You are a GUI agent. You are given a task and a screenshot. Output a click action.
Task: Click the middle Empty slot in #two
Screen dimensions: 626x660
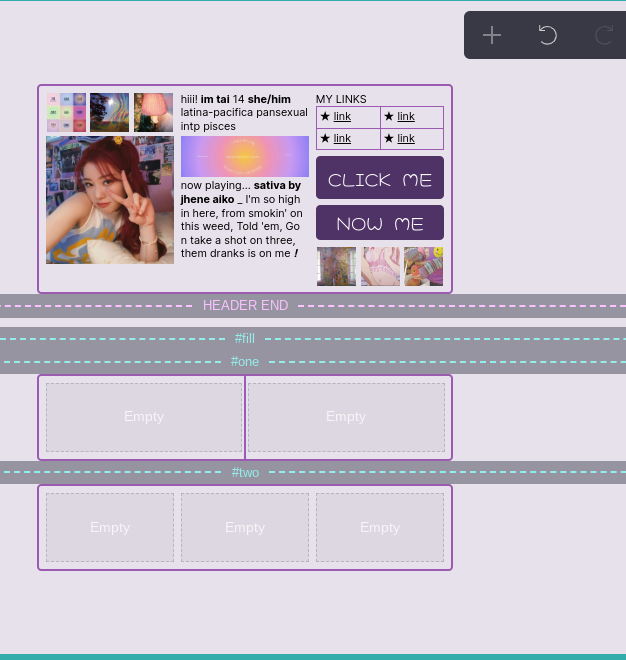[x=245, y=527]
